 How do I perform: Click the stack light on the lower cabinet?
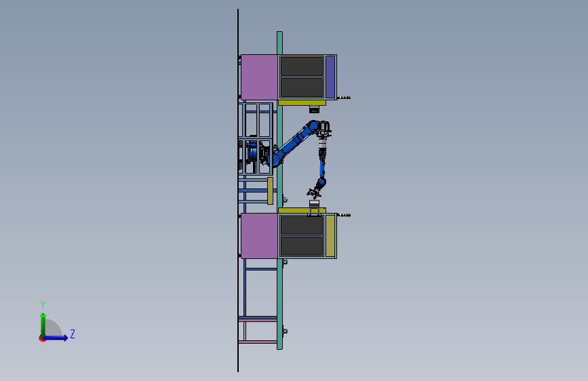(344, 216)
